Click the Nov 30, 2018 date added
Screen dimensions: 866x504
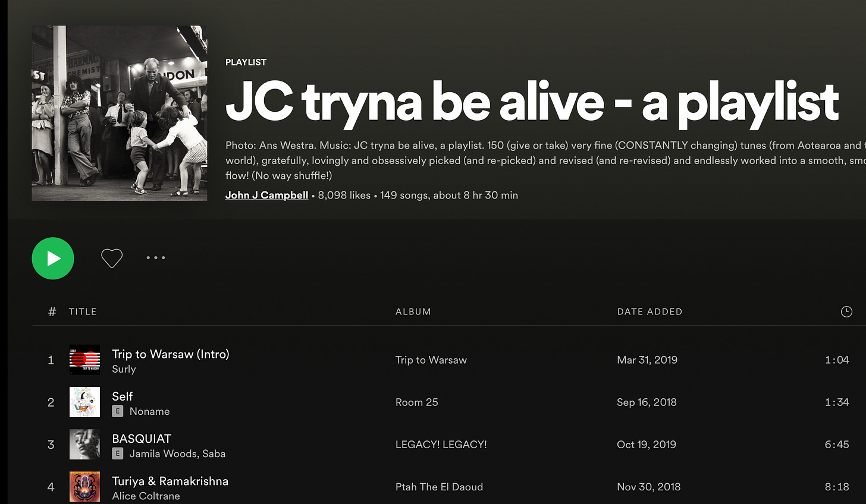[649, 487]
